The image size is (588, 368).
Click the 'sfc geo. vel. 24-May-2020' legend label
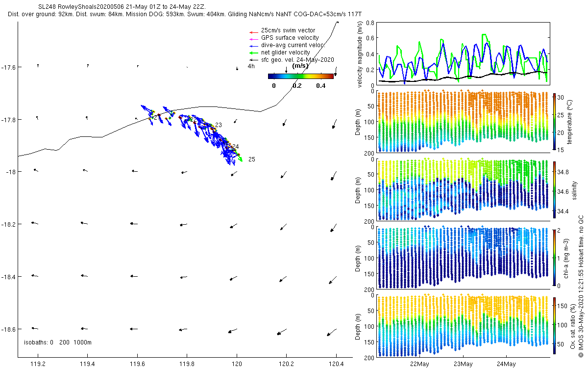pos(297,60)
